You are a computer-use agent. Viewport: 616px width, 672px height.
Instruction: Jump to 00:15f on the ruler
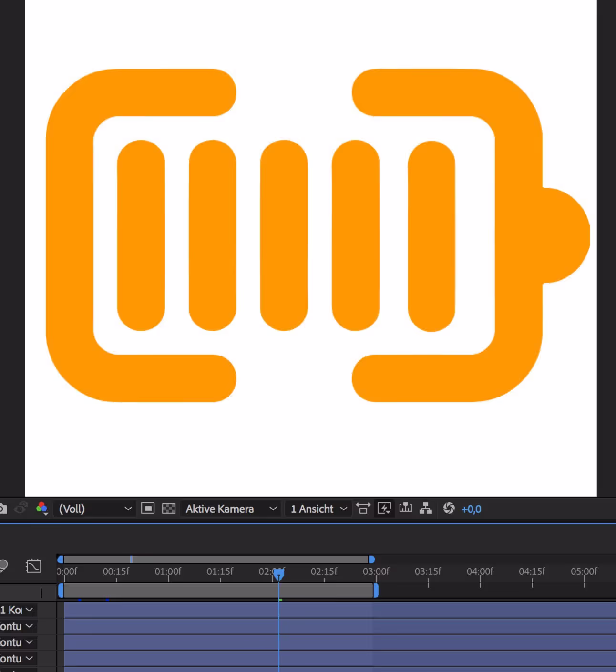pyautogui.click(x=116, y=571)
